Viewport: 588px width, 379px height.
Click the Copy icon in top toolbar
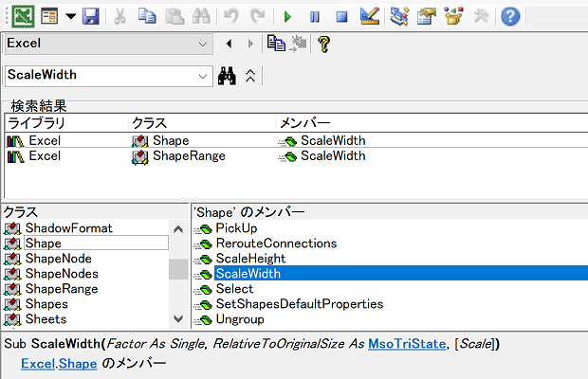pyautogui.click(x=147, y=16)
